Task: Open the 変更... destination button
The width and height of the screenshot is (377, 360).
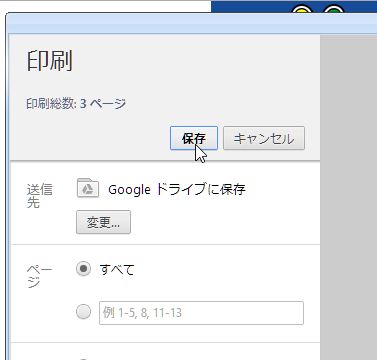Action: 103,222
